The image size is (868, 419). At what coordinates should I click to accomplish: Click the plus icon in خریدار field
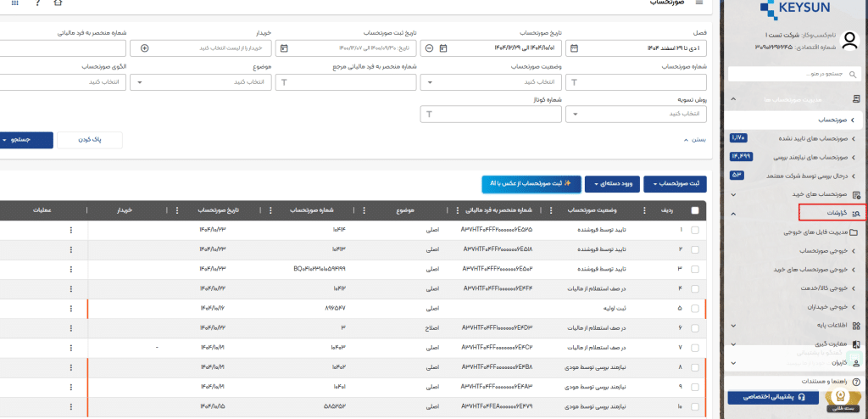(145, 48)
